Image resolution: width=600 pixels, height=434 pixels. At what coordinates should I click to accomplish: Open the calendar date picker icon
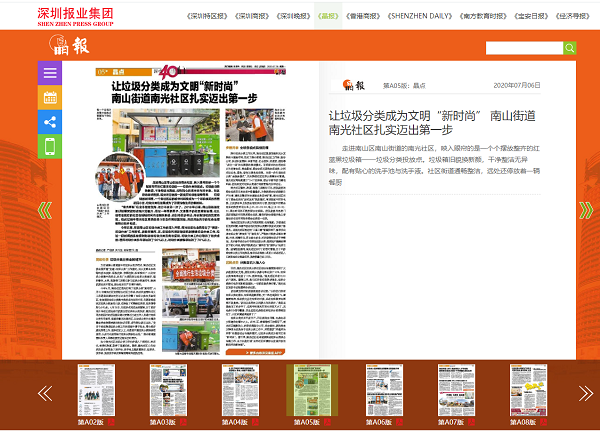pos(50,97)
